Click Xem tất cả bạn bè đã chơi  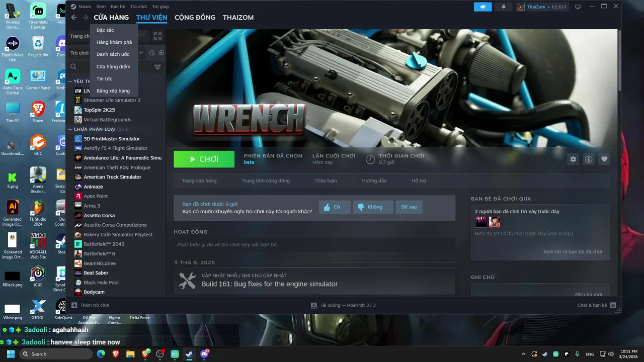point(573,252)
